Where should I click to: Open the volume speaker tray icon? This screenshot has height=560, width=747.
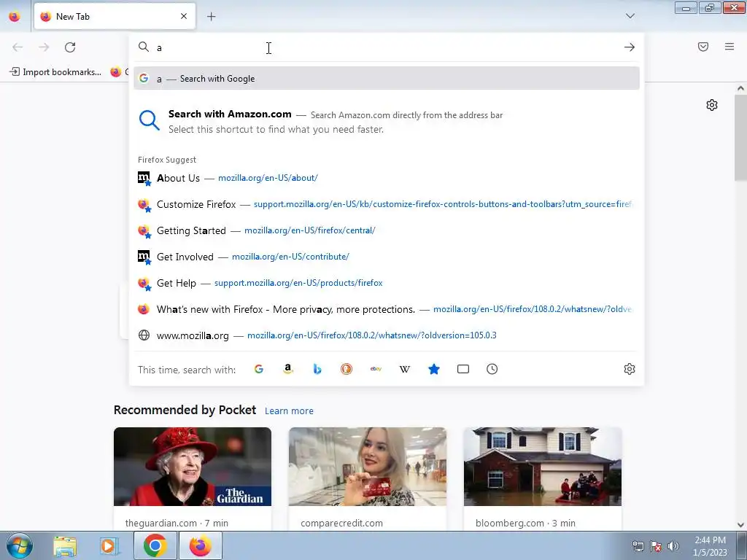pyautogui.click(x=673, y=546)
